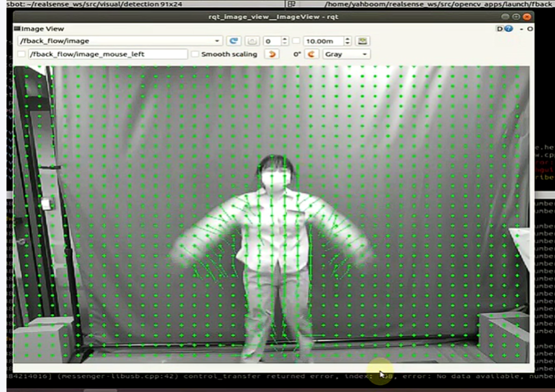Click the zoom-to-fit image button
The image size is (555, 392).
[x=252, y=41]
